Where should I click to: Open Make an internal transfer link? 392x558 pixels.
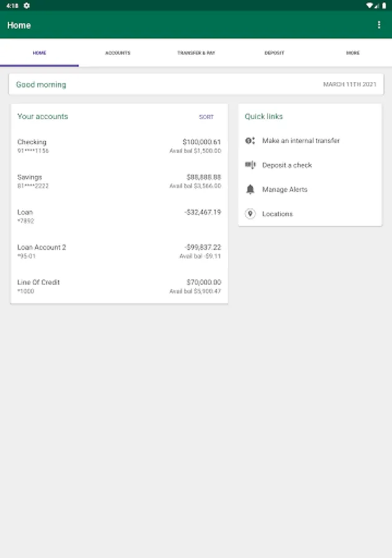[x=301, y=141]
